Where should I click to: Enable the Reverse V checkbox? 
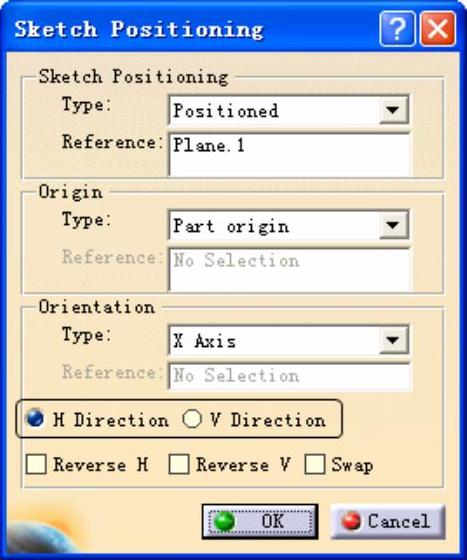179,464
